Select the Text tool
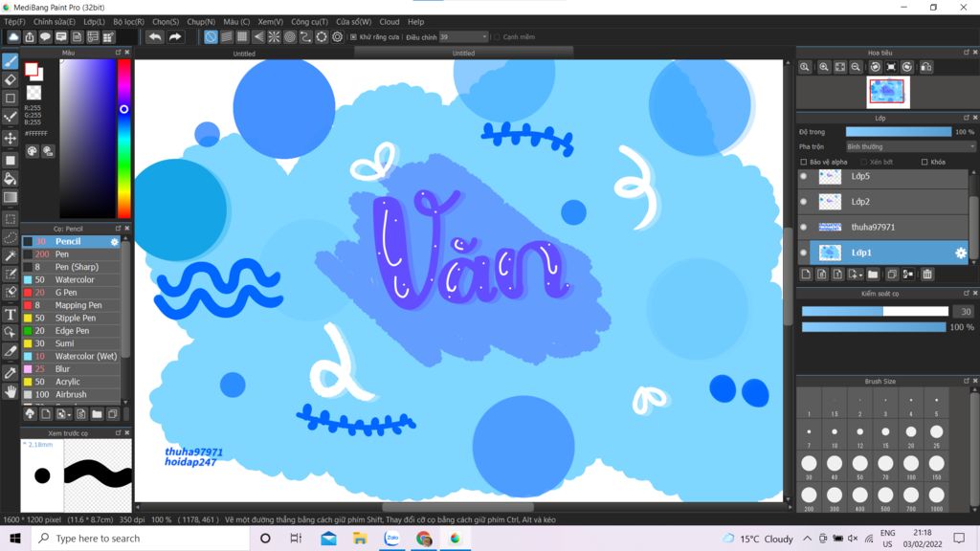The width and height of the screenshot is (980, 551). point(10,314)
